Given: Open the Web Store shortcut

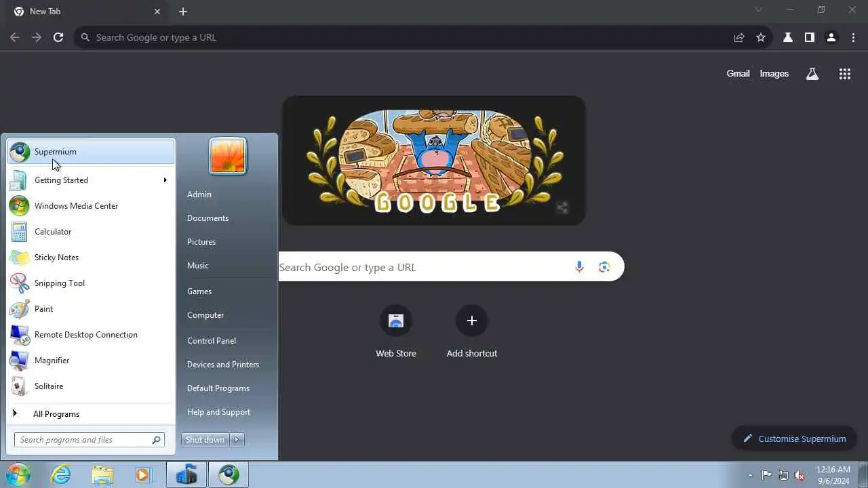Looking at the screenshot, I should tap(396, 331).
